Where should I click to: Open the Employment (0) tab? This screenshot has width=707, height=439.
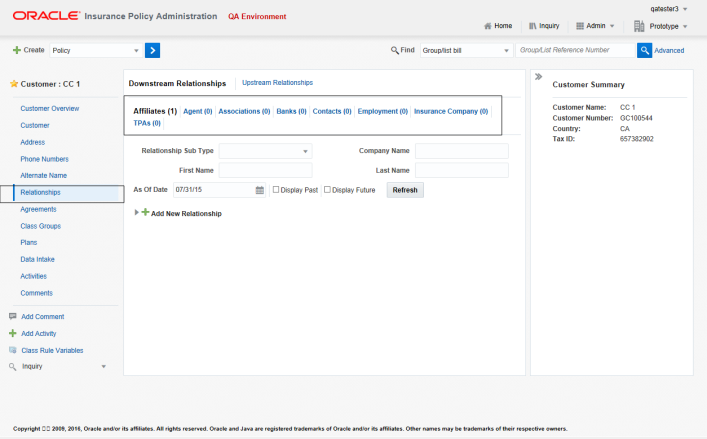coord(383,111)
